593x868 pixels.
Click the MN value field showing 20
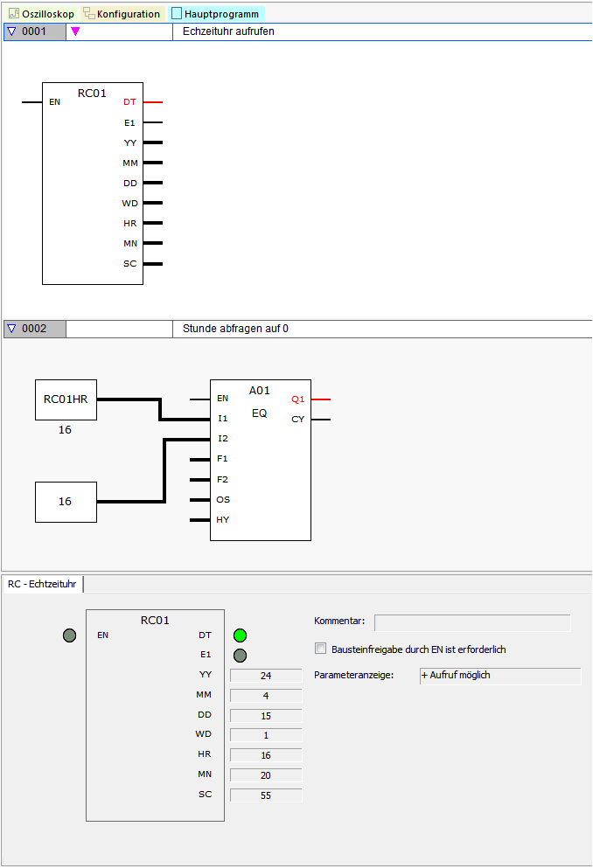point(266,775)
